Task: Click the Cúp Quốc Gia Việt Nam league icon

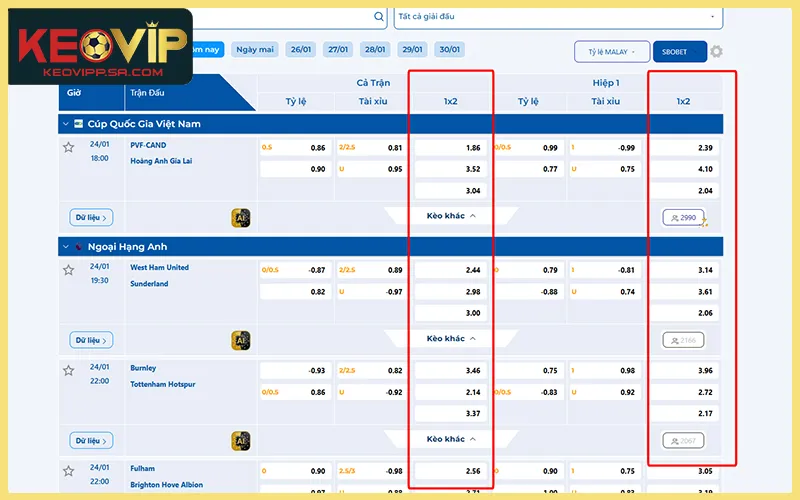Action: tap(78, 123)
